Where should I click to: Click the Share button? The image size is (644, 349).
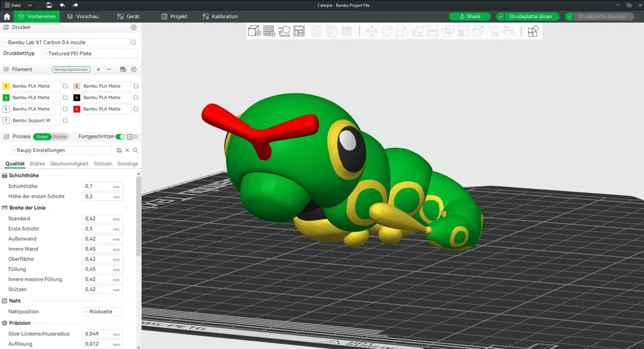coord(470,17)
